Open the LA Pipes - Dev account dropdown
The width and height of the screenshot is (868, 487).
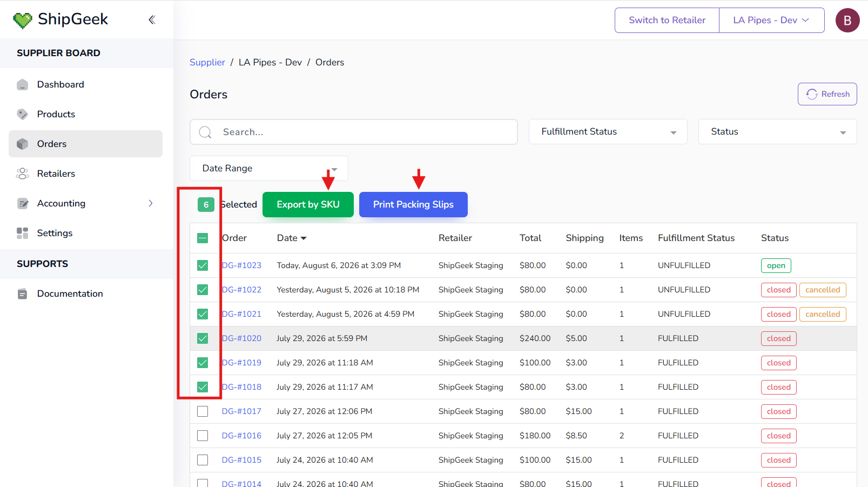point(771,21)
